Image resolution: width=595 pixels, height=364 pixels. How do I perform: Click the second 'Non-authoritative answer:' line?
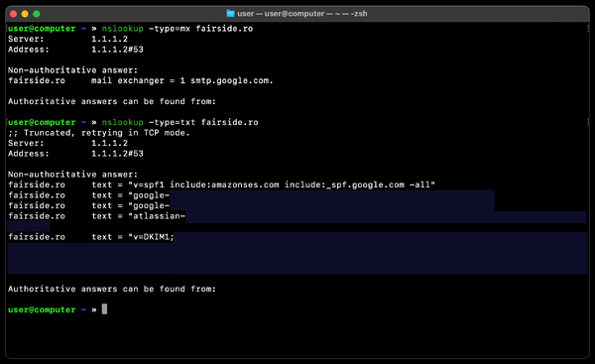tap(72, 175)
